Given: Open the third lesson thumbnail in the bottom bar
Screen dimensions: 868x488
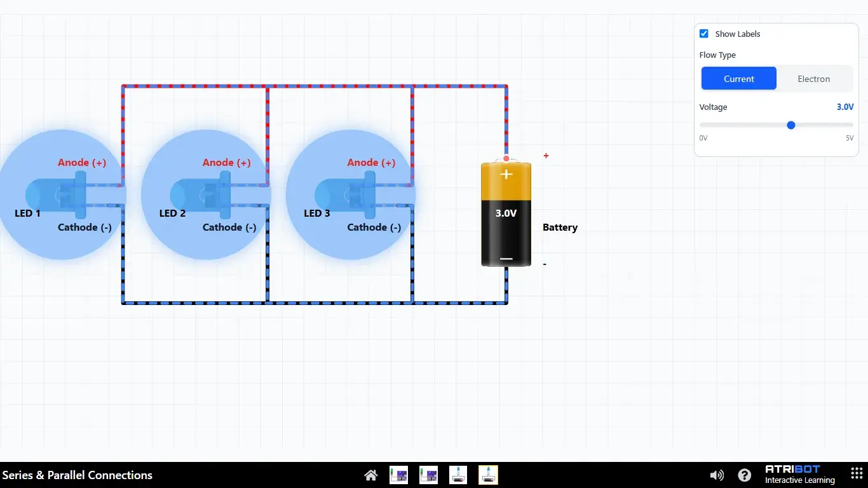Looking at the screenshot, I should [458, 475].
